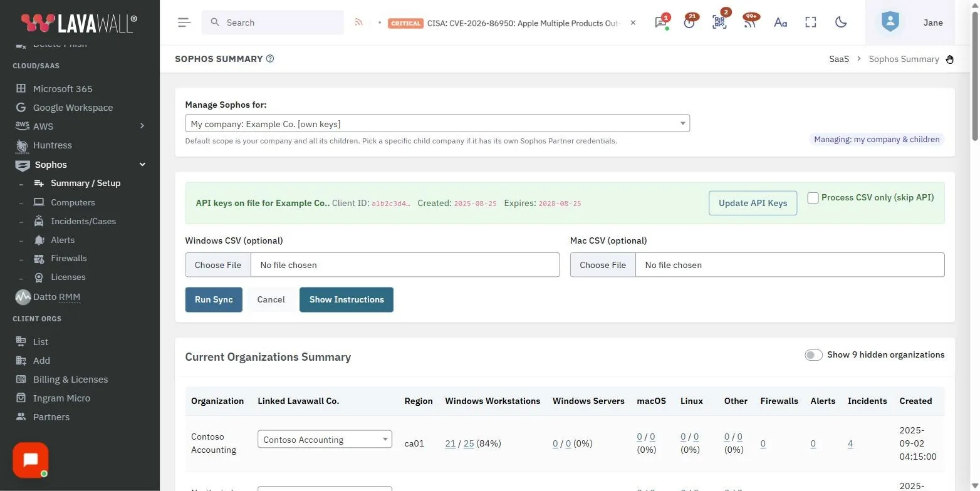Toggle the hamburger sidebar menu icon
Screen dimensions: 980x491
pos(184,23)
